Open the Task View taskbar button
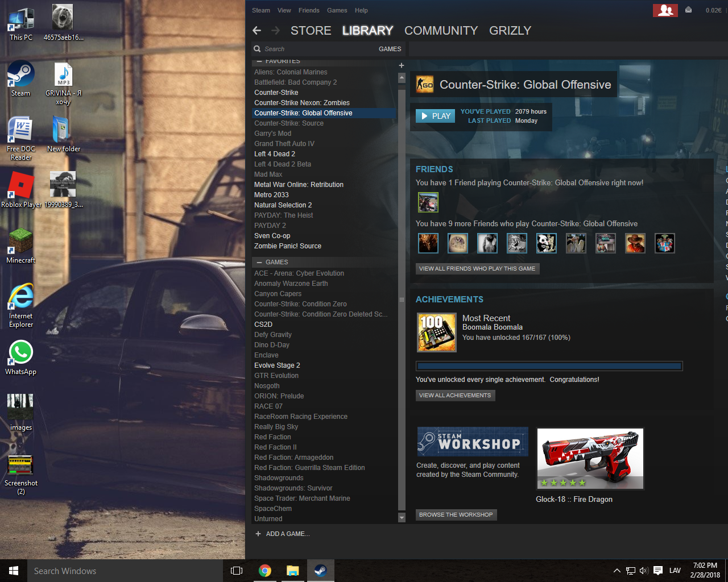 (237, 571)
